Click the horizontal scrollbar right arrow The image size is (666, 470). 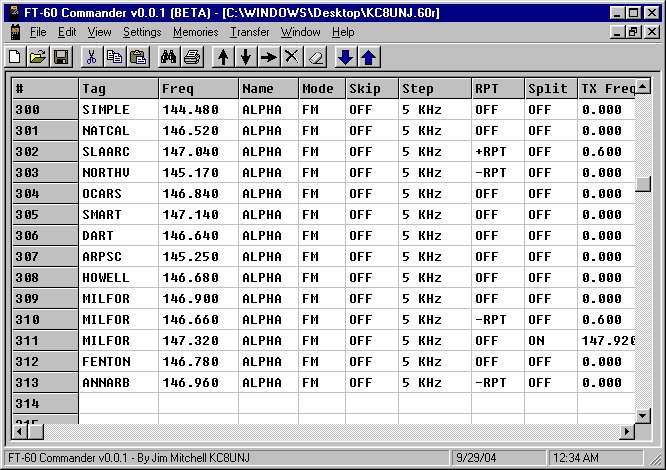point(627,431)
